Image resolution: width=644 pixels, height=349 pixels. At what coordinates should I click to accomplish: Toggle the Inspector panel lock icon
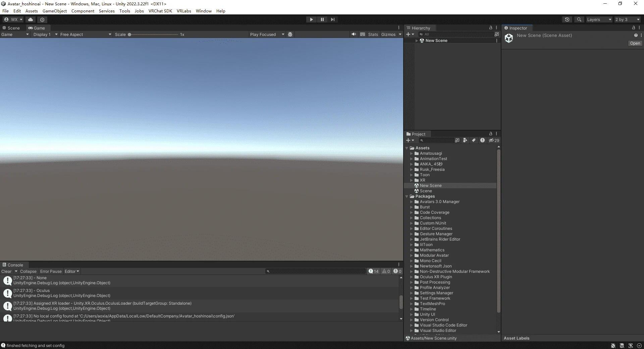point(633,28)
